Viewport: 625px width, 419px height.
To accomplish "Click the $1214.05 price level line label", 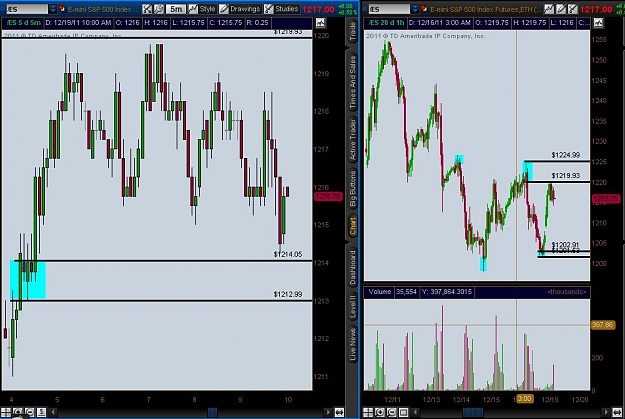I will [x=287, y=254].
